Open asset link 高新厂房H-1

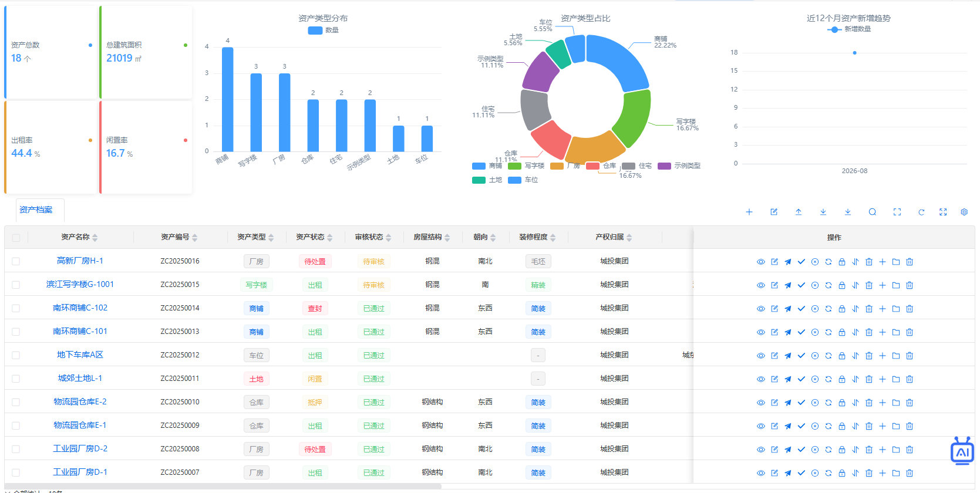click(x=80, y=261)
